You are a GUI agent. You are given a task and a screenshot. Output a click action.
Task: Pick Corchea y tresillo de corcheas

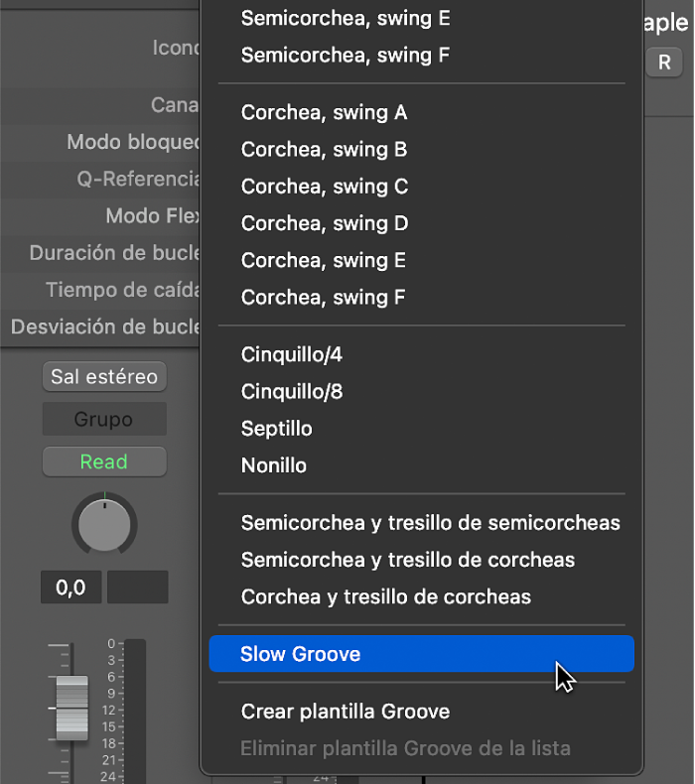pos(385,597)
